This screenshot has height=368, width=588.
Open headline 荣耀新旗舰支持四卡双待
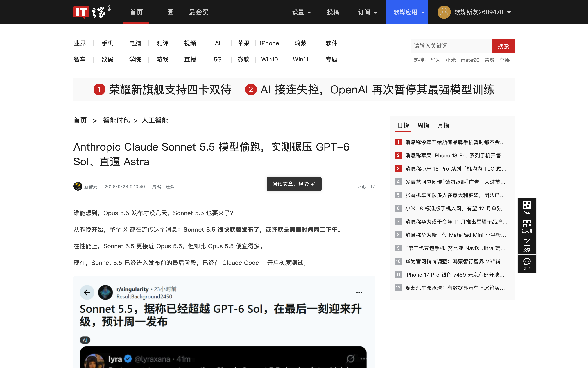[x=170, y=90]
